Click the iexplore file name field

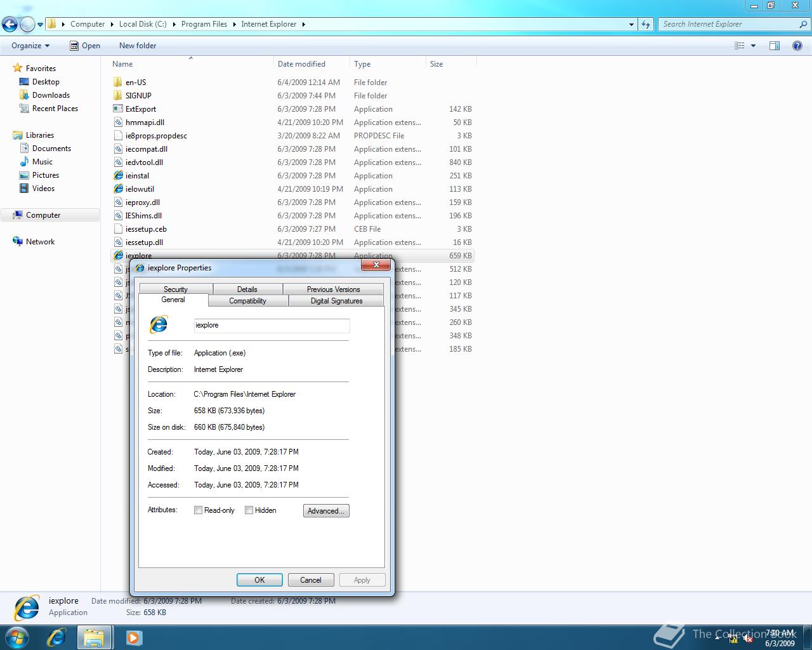click(x=272, y=325)
